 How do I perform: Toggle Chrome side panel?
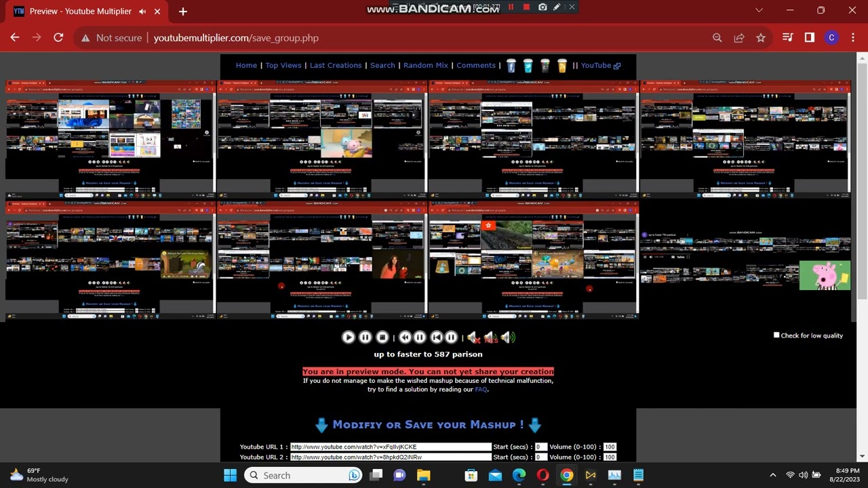(809, 38)
